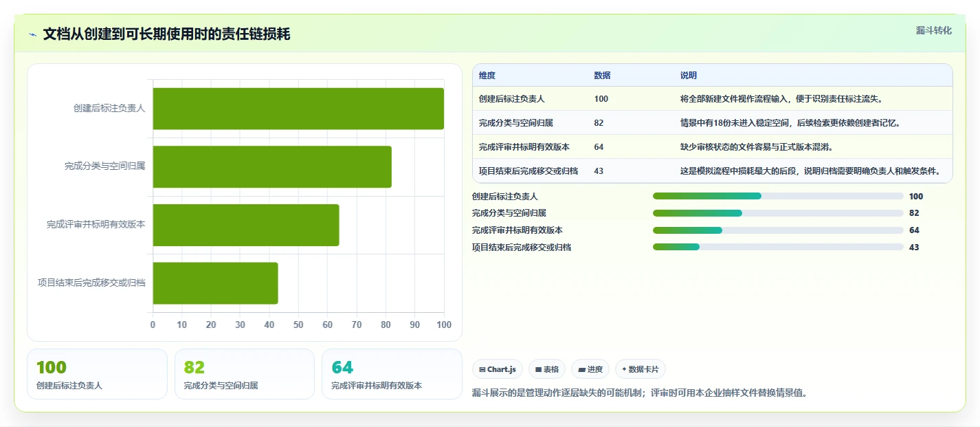
Task: Click the value 64 in the table
Action: (x=599, y=147)
